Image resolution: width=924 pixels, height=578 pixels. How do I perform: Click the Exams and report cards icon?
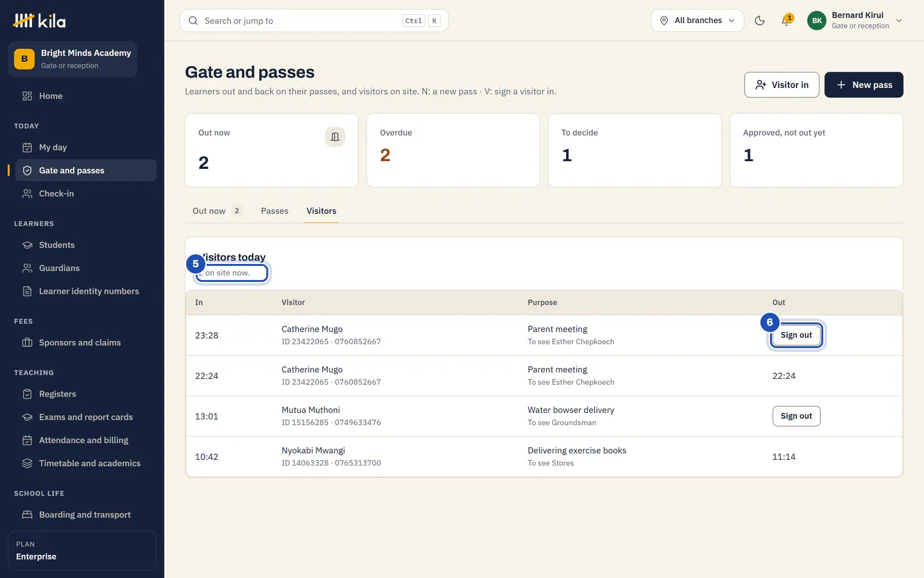(27, 417)
